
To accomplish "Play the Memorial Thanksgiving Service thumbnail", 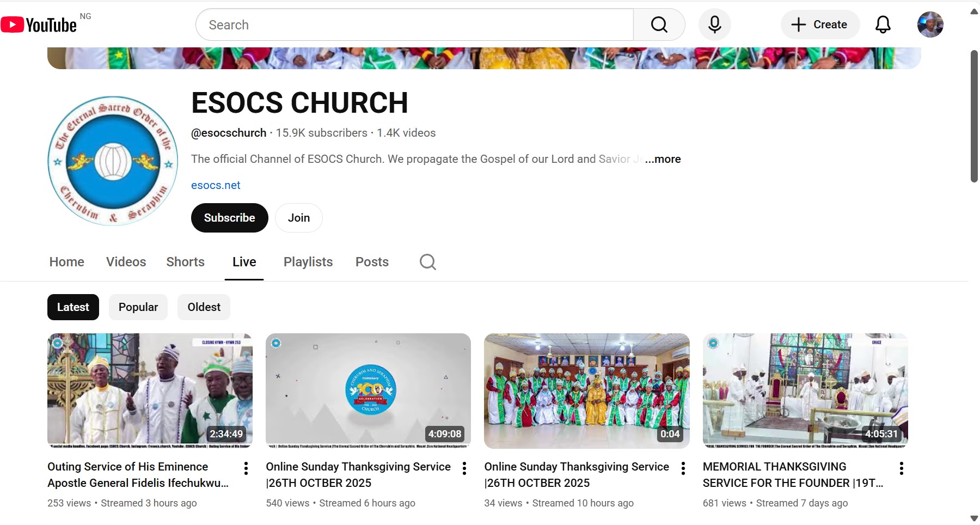I will click(x=805, y=390).
